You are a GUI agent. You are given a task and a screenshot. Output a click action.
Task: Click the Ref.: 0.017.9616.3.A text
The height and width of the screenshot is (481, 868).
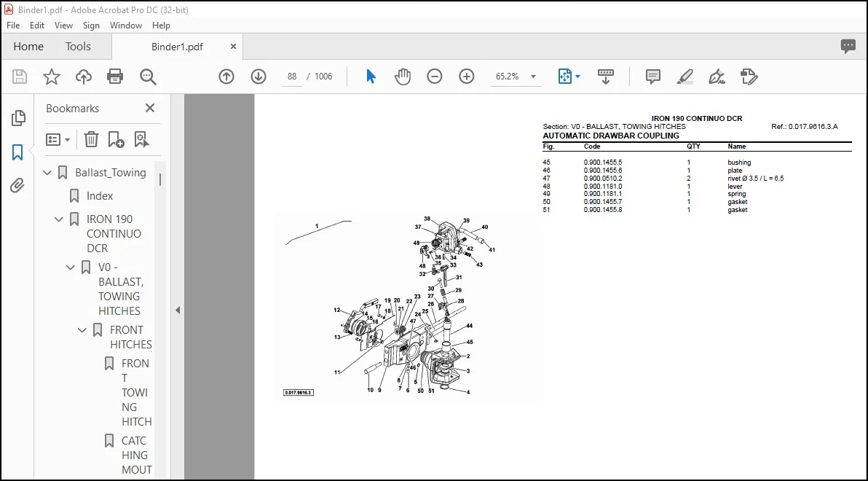click(x=805, y=127)
